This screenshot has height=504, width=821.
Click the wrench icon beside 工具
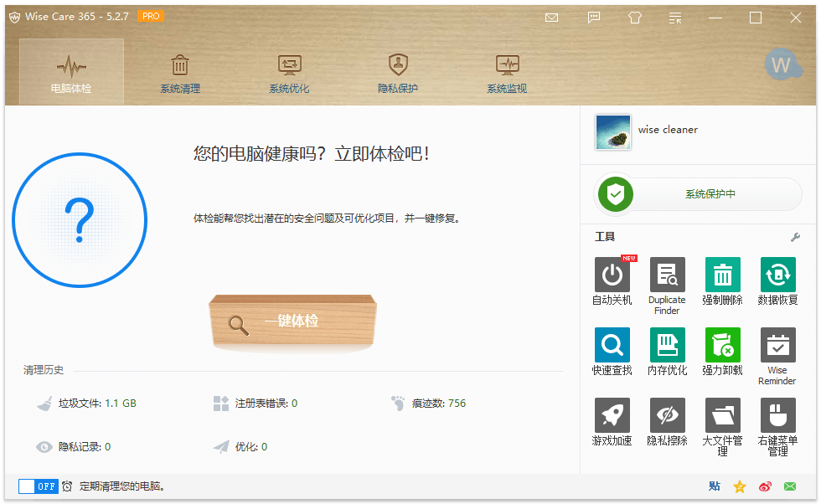tap(795, 237)
